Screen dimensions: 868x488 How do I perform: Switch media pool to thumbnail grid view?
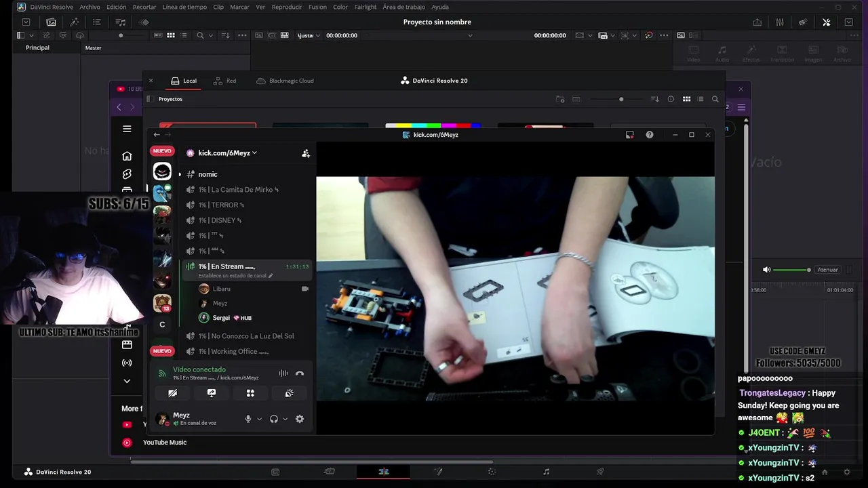pyautogui.click(x=171, y=35)
